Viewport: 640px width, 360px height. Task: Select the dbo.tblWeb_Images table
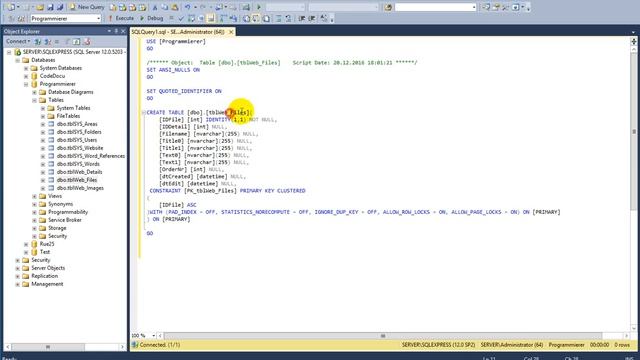point(80,188)
